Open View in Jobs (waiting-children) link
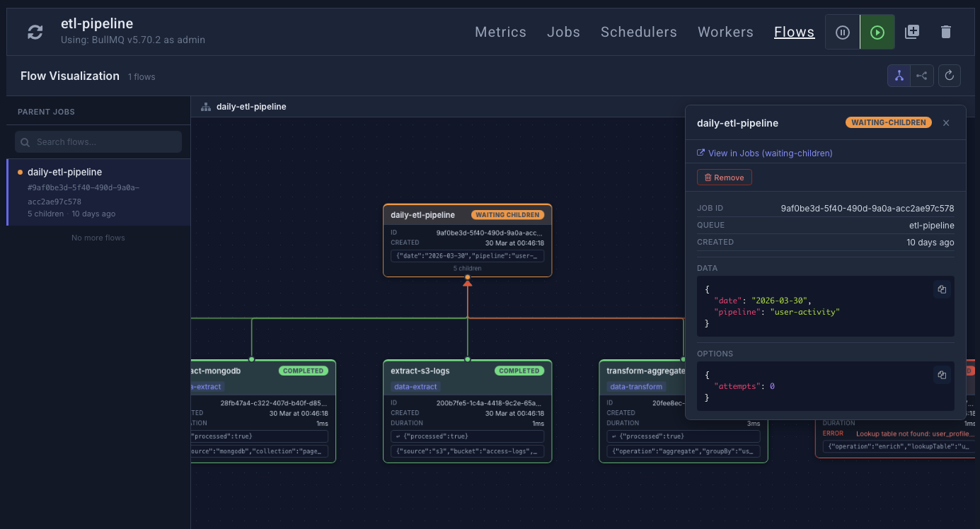The image size is (980, 529). tap(765, 153)
